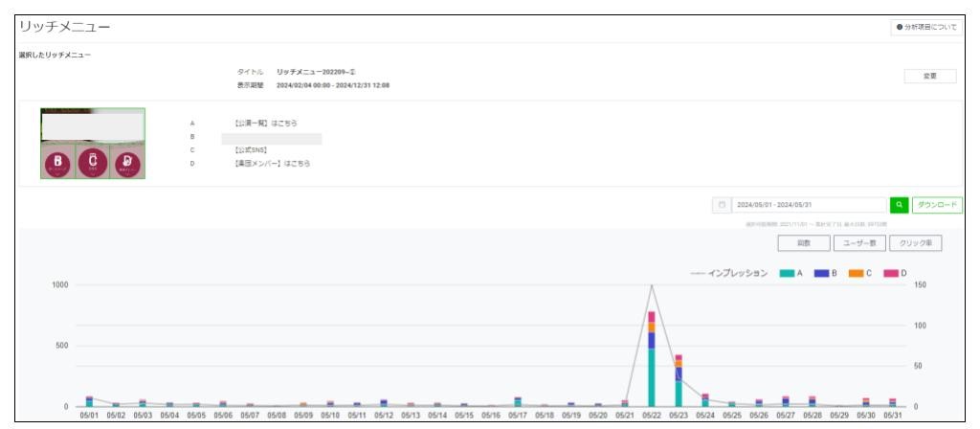Screen dimensions: 980x429
Task: Select the circular D icon in rich menu
Action: coord(127,163)
